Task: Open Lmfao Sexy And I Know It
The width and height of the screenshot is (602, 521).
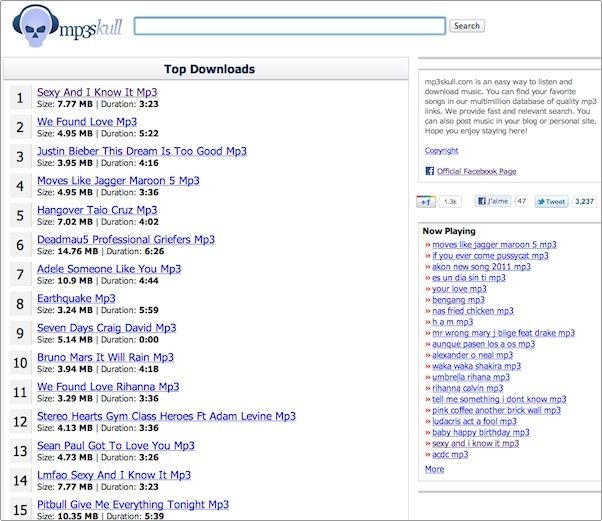Action: 114,475
